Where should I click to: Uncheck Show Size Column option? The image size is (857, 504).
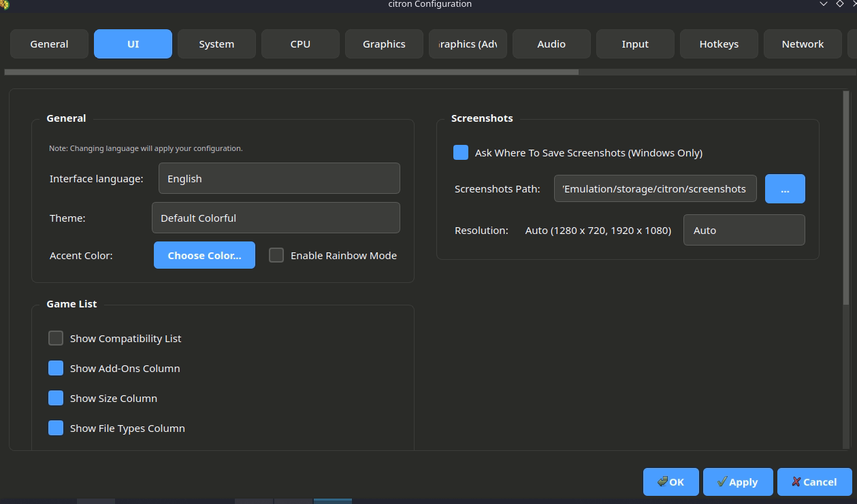pyautogui.click(x=56, y=399)
